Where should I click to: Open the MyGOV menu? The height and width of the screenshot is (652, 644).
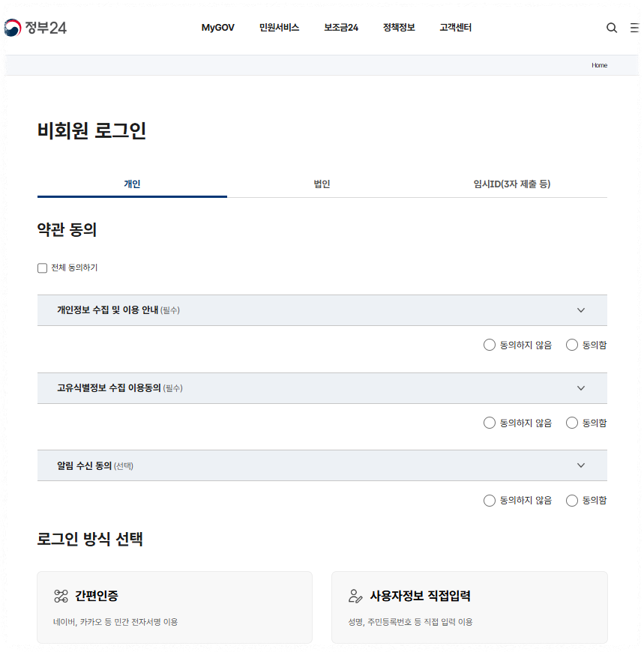pos(217,27)
